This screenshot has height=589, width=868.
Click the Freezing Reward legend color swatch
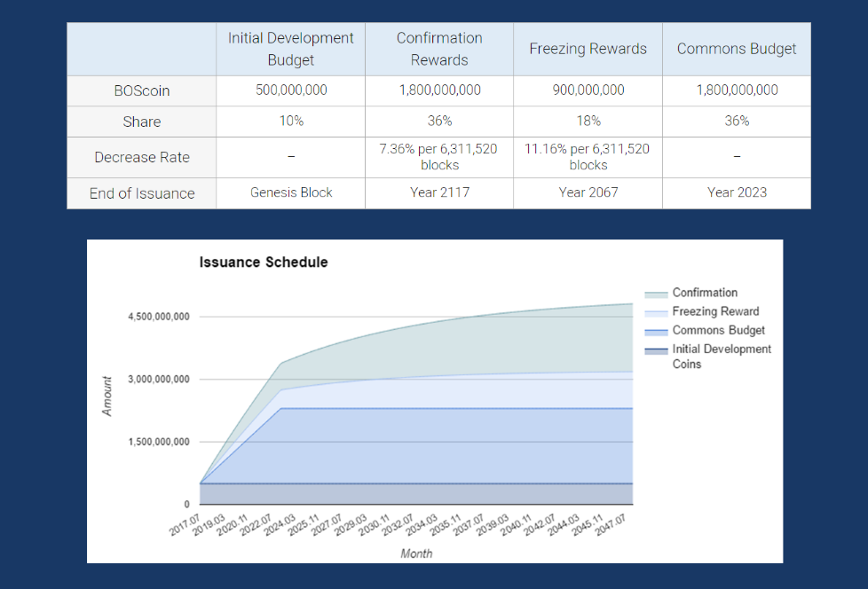tap(656, 313)
